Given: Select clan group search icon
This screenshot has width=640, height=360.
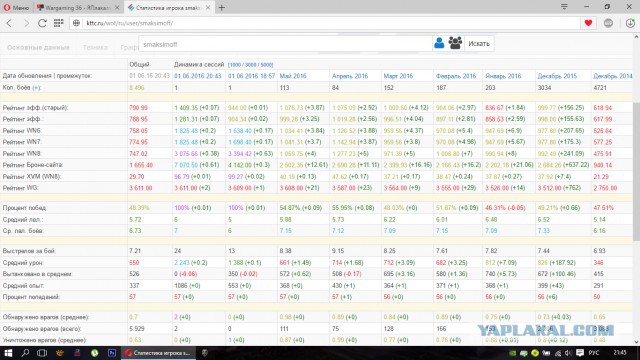Looking at the screenshot, I should [x=455, y=43].
